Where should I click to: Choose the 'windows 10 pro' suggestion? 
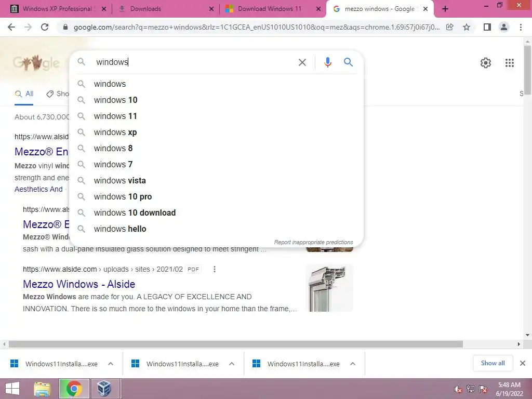click(x=217, y=197)
